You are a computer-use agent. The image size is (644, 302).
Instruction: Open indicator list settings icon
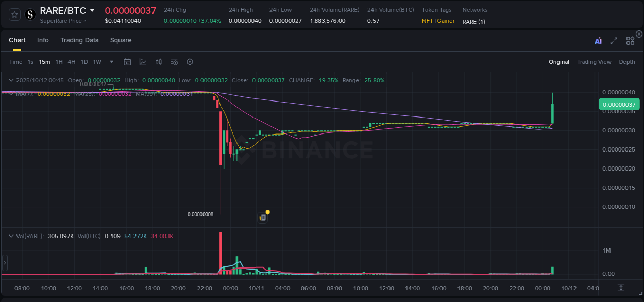[x=174, y=62]
